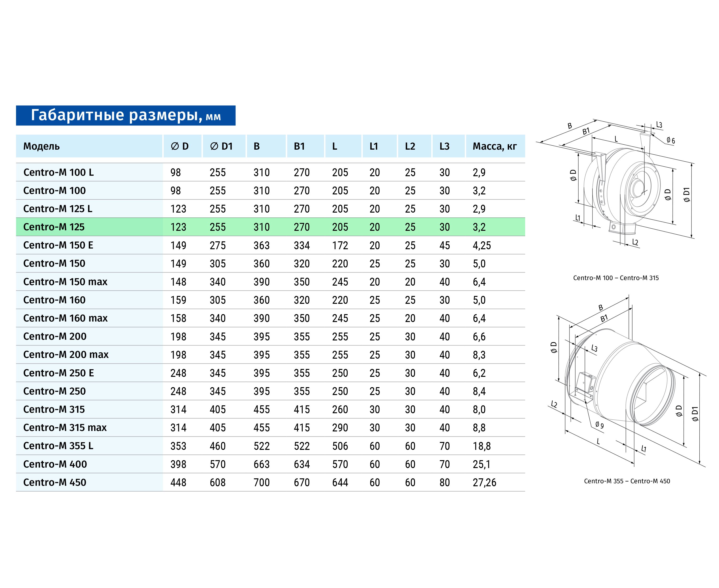Click the Масса, кг column header
The image size is (719, 588).
coord(494,146)
